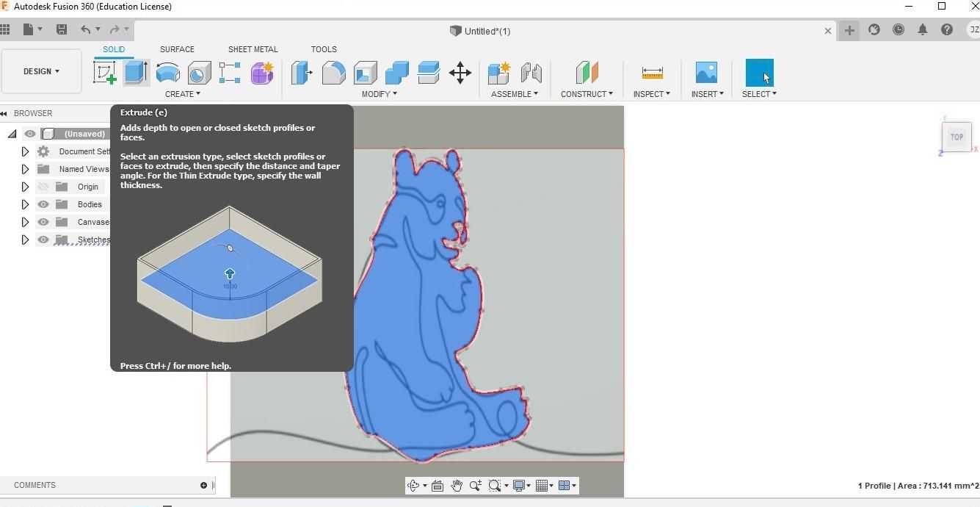Expand the Canvases tree node

coord(25,222)
